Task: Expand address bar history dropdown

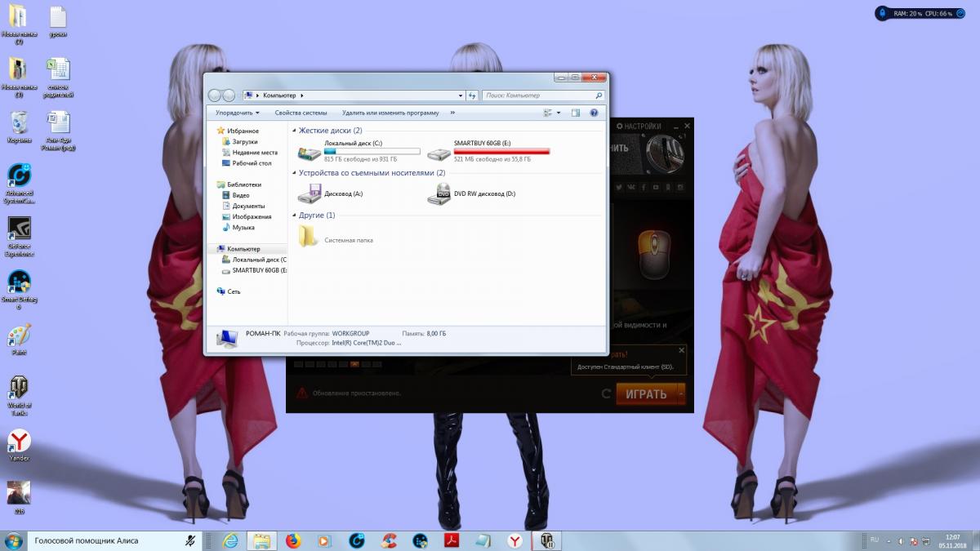Action: point(462,96)
